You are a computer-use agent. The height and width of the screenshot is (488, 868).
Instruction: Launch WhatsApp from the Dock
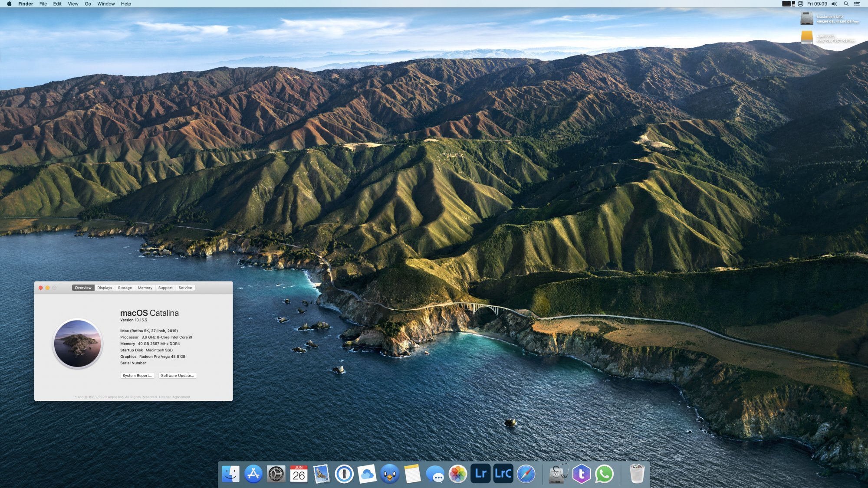pyautogui.click(x=604, y=474)
